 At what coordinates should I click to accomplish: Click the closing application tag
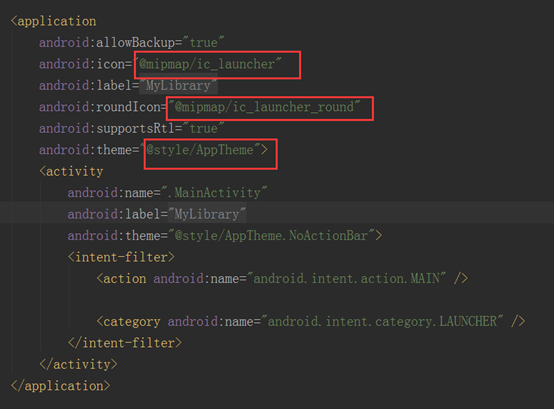coord(61,386)
